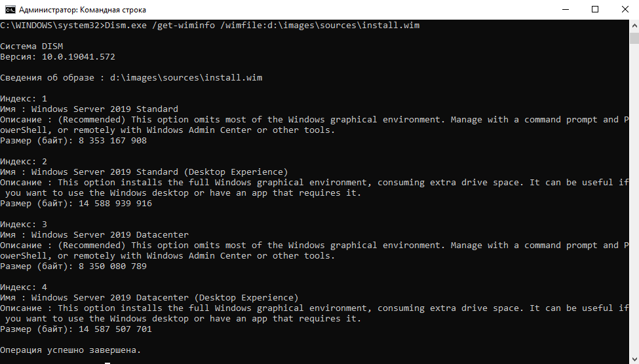Click the version text 10.0.19041.572
The image size is (639, 364).
78,56
